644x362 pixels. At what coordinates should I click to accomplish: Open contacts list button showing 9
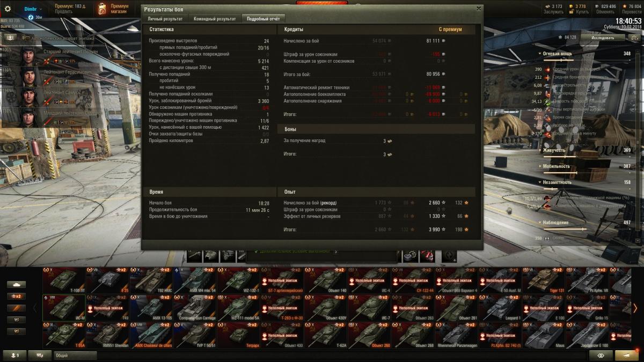pos(13,355)
